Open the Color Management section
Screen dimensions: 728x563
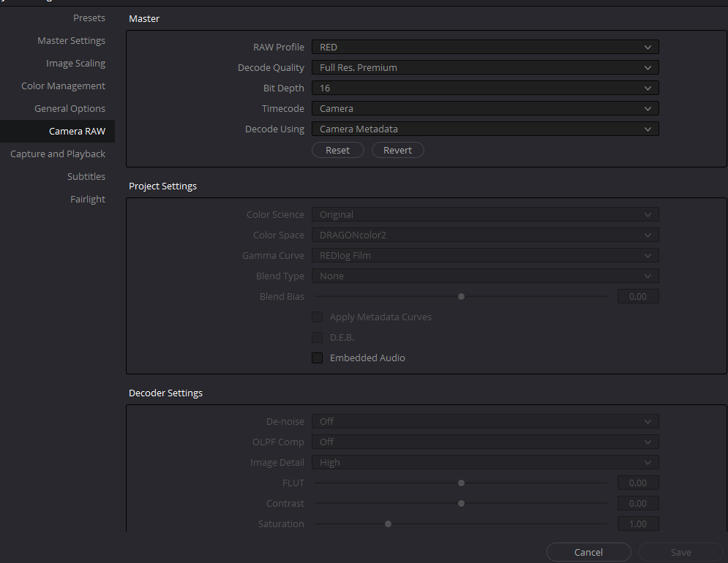click(63, 86)
